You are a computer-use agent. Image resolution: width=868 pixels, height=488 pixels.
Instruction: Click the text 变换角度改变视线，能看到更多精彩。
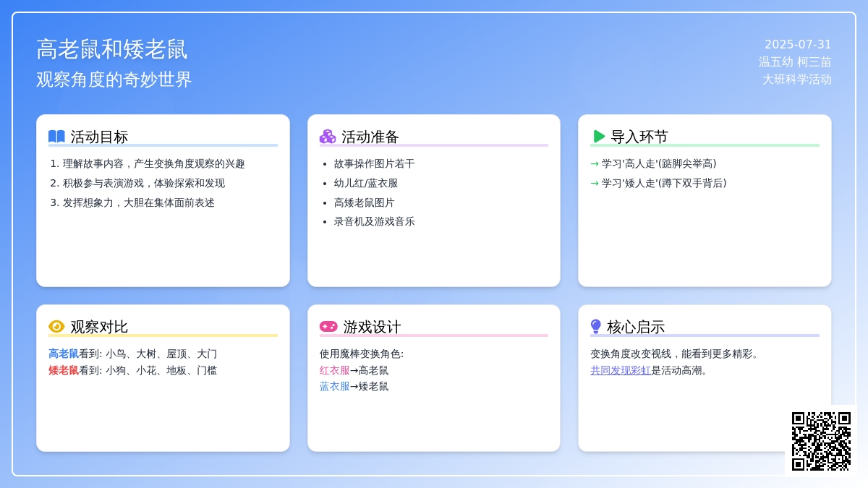(675, 354)
